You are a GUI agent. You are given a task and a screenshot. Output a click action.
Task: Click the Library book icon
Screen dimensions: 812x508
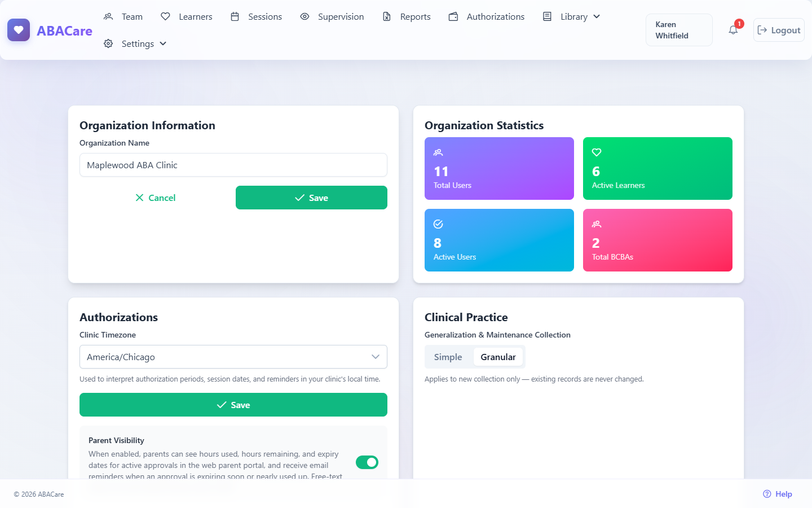point(547,16)
